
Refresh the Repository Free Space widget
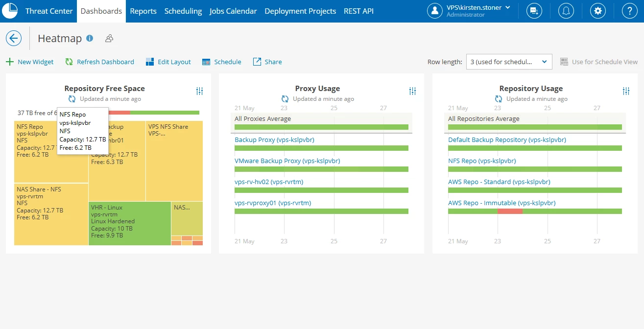[x=72, y=99]
